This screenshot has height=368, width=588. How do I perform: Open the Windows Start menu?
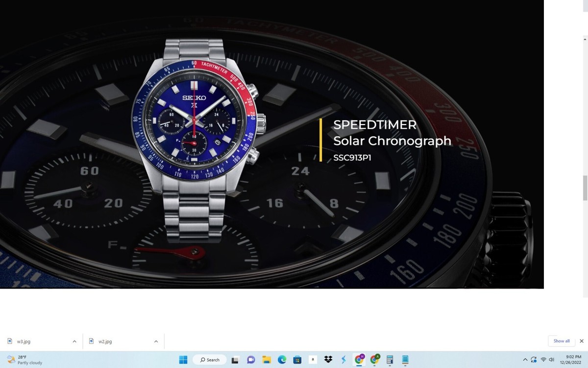click(184, 360)
